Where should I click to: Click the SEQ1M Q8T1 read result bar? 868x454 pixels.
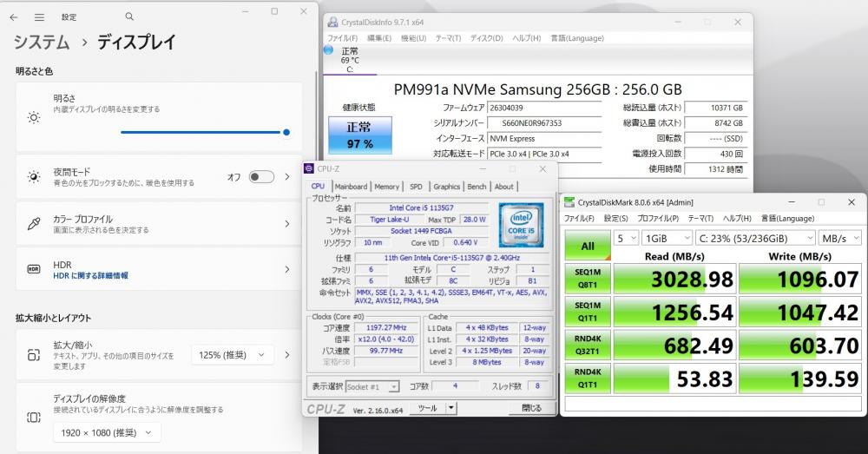(674, 279)
